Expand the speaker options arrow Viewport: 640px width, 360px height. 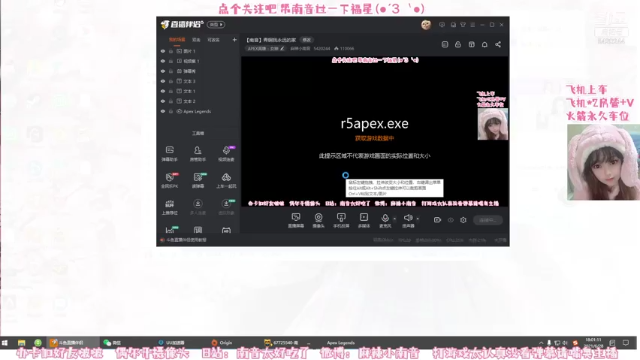pyautogui.click(x=418, y=219)
